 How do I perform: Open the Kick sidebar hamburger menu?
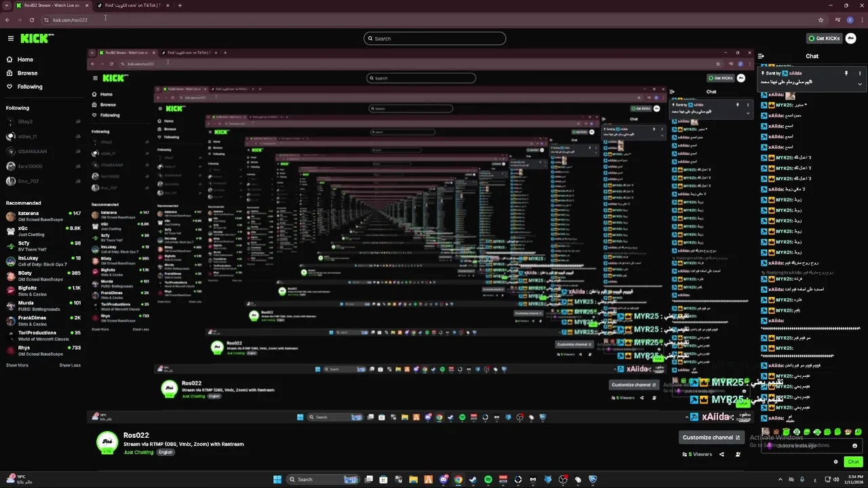click(x=11, y=39)
